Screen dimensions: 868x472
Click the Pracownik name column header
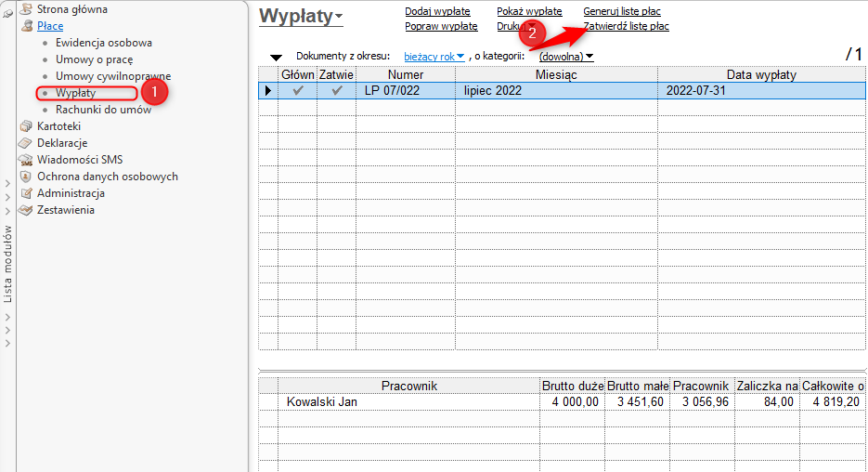tap(409, 386)
